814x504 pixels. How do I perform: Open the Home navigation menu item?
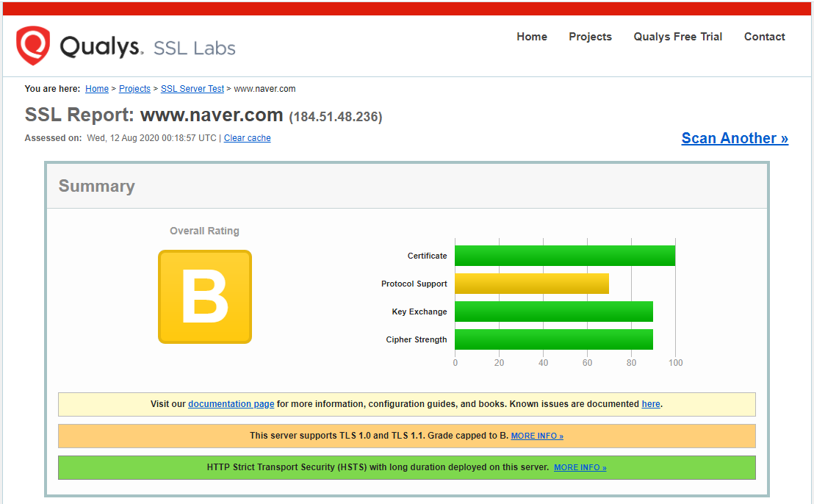pyautogui.click(x=532, y=37)
